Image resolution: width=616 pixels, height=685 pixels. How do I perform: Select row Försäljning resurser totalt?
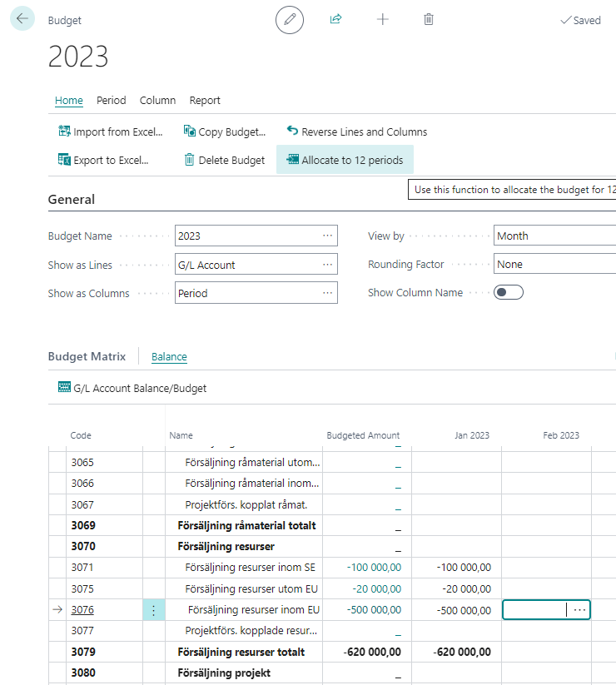pos(241,653)
